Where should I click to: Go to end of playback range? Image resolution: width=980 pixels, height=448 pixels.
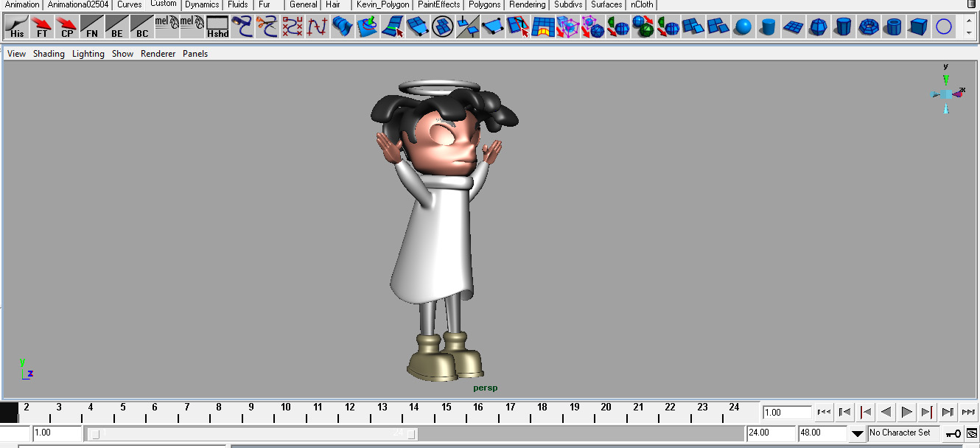(969, 412)
